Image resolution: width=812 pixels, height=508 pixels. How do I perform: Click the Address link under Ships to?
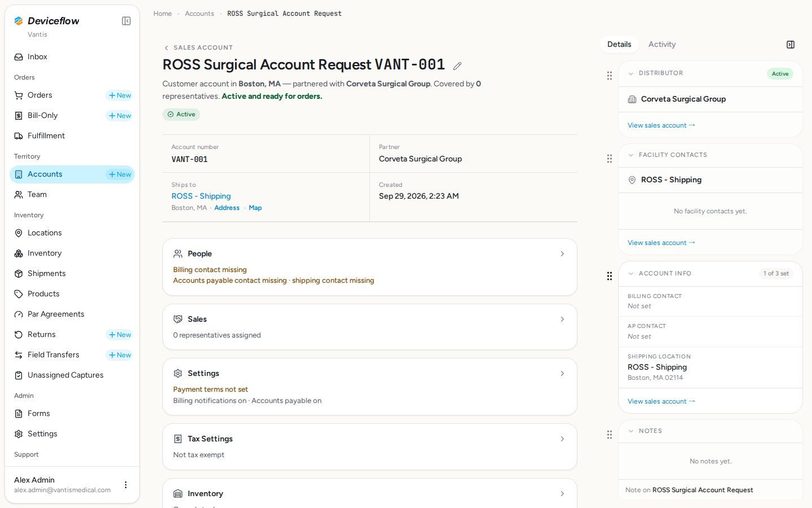[227, 208]
